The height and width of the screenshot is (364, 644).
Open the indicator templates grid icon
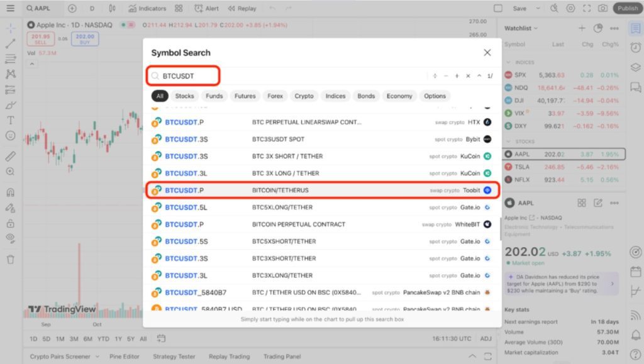(179, 8)
